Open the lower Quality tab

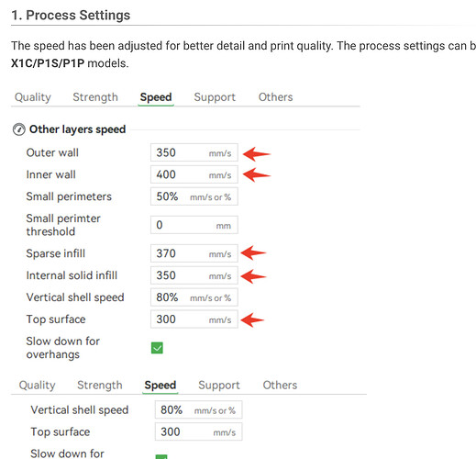coord(37,386)
